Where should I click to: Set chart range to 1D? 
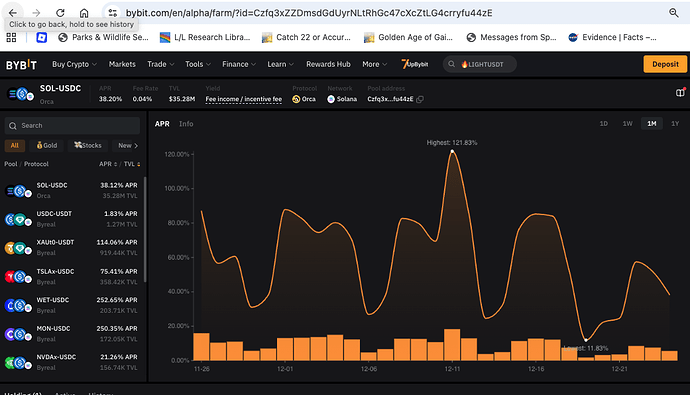tap(604, 124)
